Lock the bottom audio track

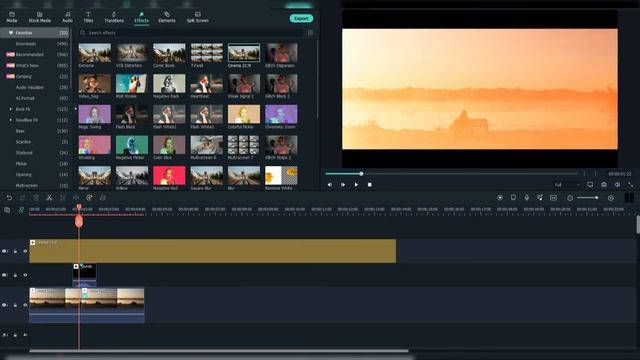point(15,335)
